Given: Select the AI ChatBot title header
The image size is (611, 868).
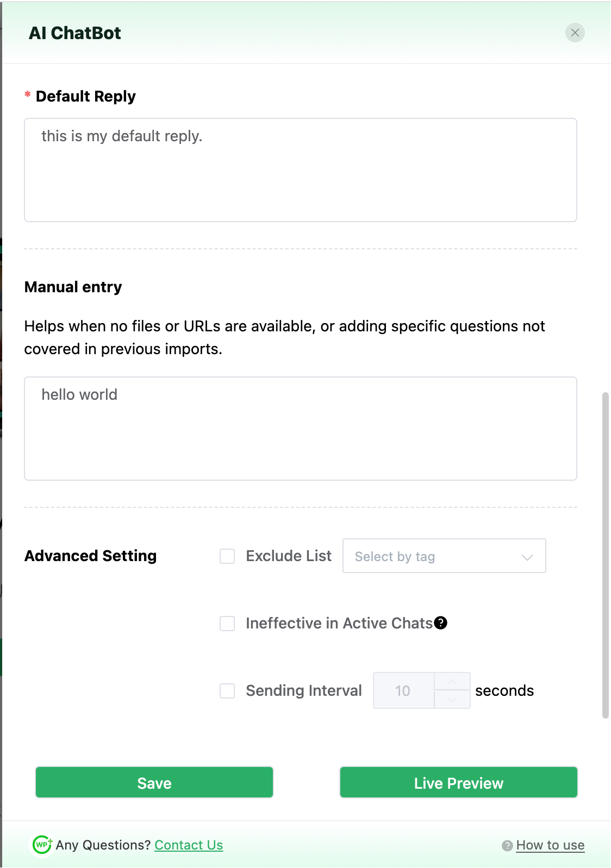Looking at the screenshot, I should point(76,33).
